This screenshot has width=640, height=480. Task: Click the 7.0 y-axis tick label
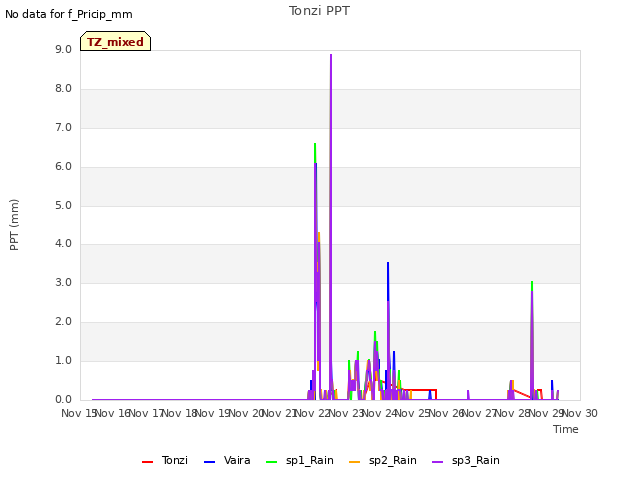63,127
